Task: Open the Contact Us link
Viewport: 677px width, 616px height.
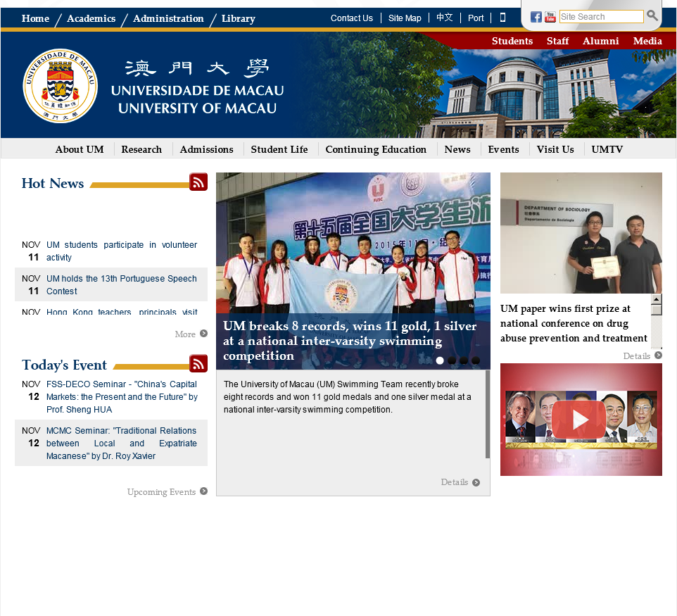Action: point(351,18)
